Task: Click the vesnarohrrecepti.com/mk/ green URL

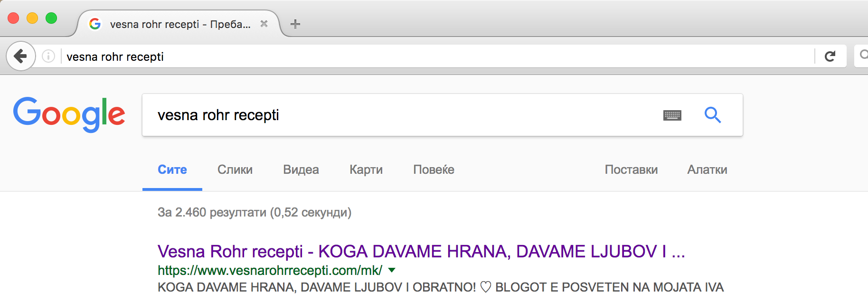Action: 270,270
